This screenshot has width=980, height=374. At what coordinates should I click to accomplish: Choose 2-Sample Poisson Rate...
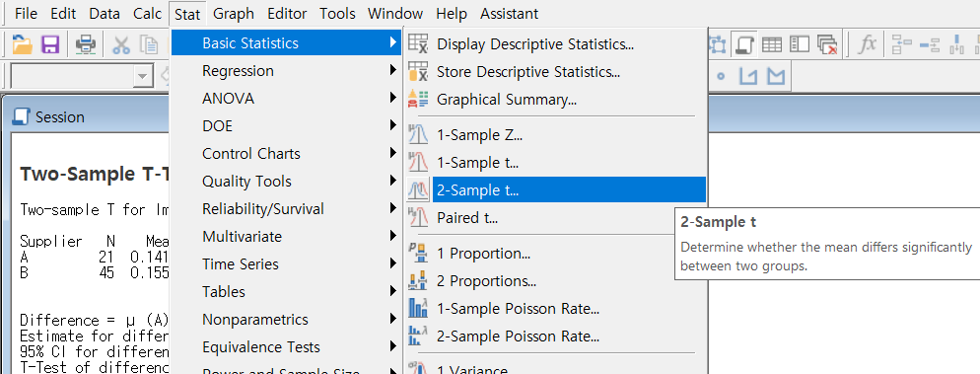555,336
